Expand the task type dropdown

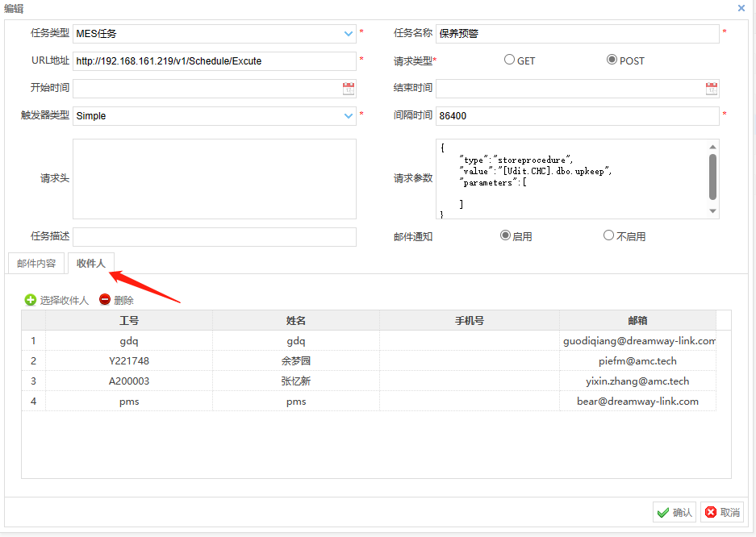click(x=349, y=34)
